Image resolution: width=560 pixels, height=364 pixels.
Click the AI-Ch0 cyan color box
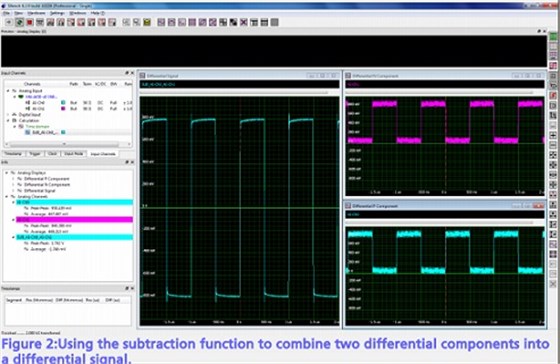pos(63,103)
